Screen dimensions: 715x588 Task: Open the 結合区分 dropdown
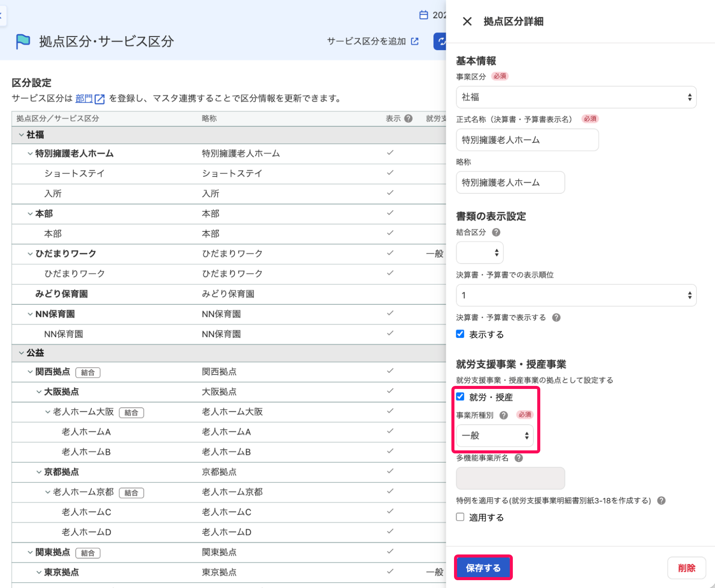pyautogui.click(x=480, y=253)
